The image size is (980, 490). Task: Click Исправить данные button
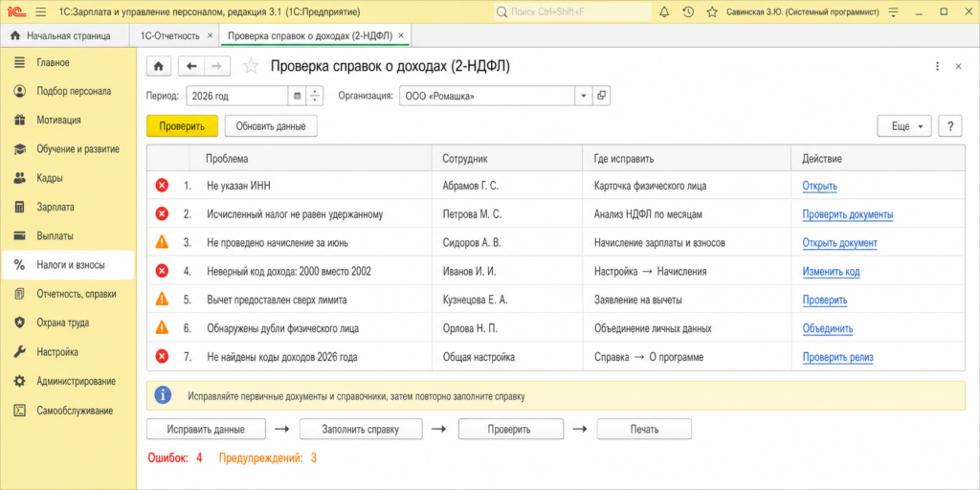(206, 430)
